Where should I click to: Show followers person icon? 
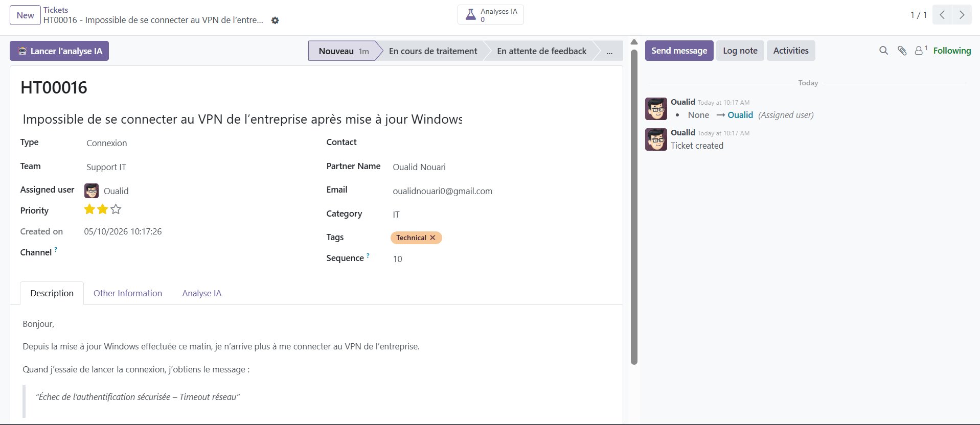[x=920, y=50]
